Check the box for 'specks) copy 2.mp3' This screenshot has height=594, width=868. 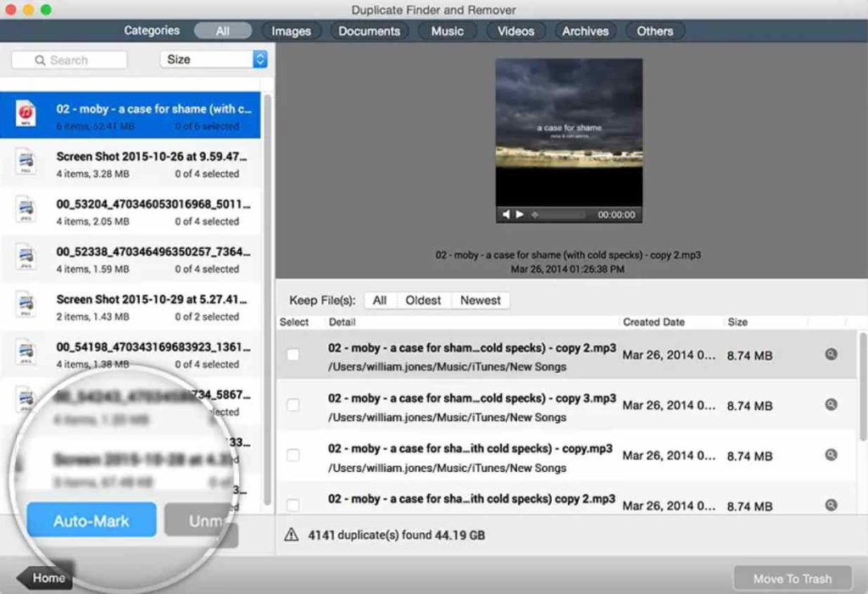point(292,505)
